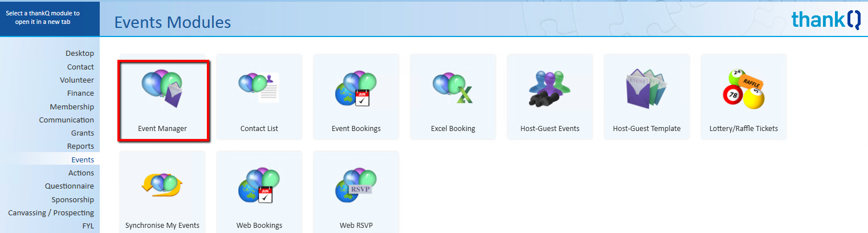This screenshot has height=233, width=868.
Task: Open the Volunteer module section
Action: tap(77, 80)
